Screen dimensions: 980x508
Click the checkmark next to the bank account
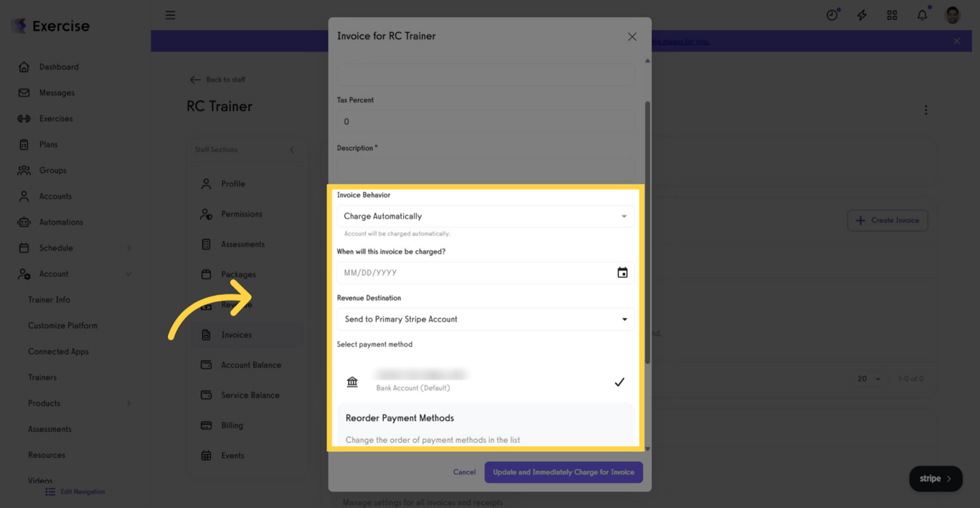coord(620,382)
